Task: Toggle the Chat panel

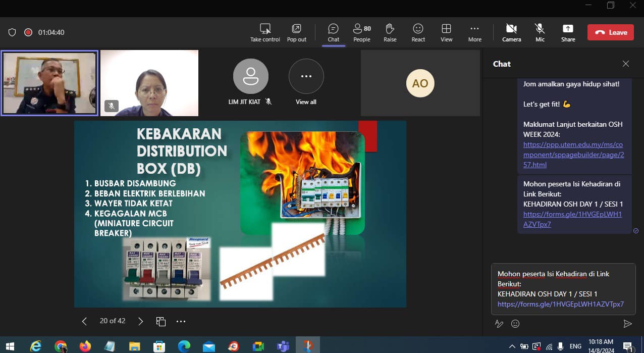Action: 333,32
